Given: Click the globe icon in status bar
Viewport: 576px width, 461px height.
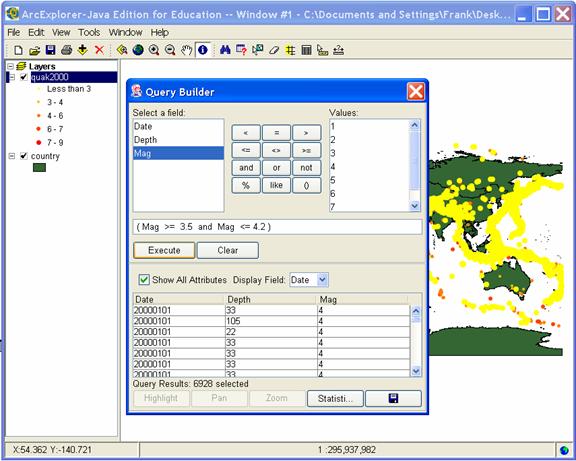Looking at the screenshot, I should [564, 450].
